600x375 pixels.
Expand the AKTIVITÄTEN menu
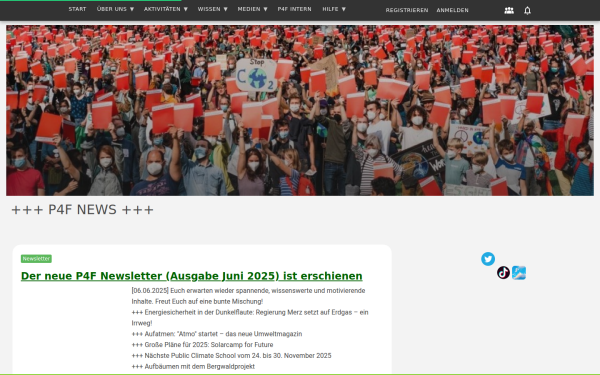[x=166, y=9]
